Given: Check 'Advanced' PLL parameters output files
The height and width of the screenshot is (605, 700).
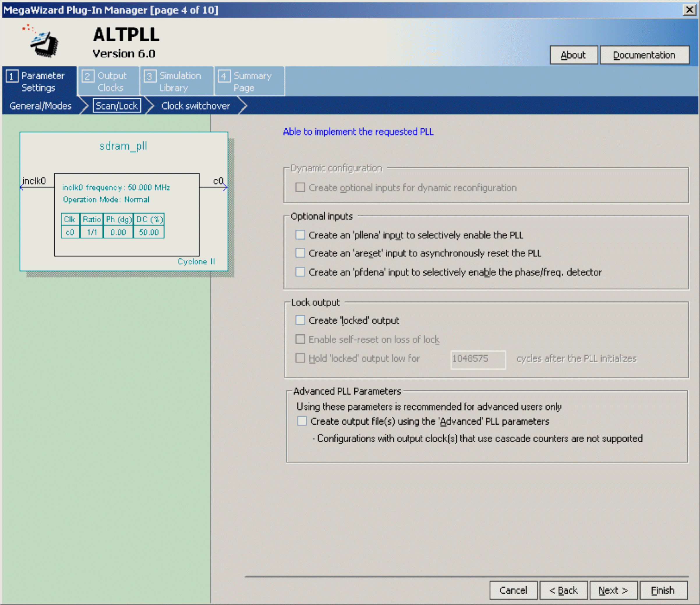Looking at the screenshot, I should click(x=302, y=421).
